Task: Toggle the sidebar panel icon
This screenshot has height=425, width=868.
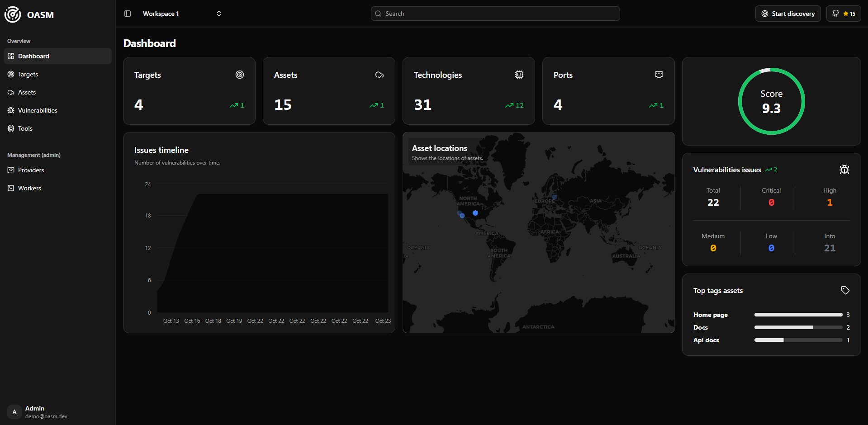Action: 128,14
